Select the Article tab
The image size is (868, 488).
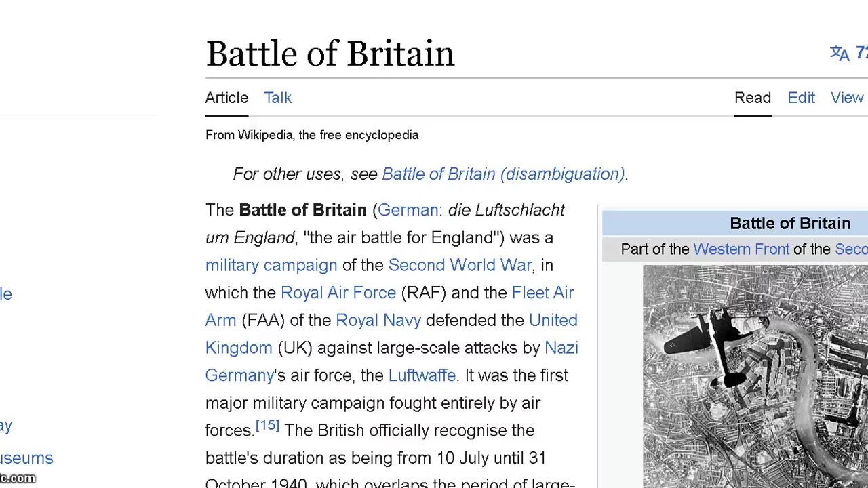[226, 98]
